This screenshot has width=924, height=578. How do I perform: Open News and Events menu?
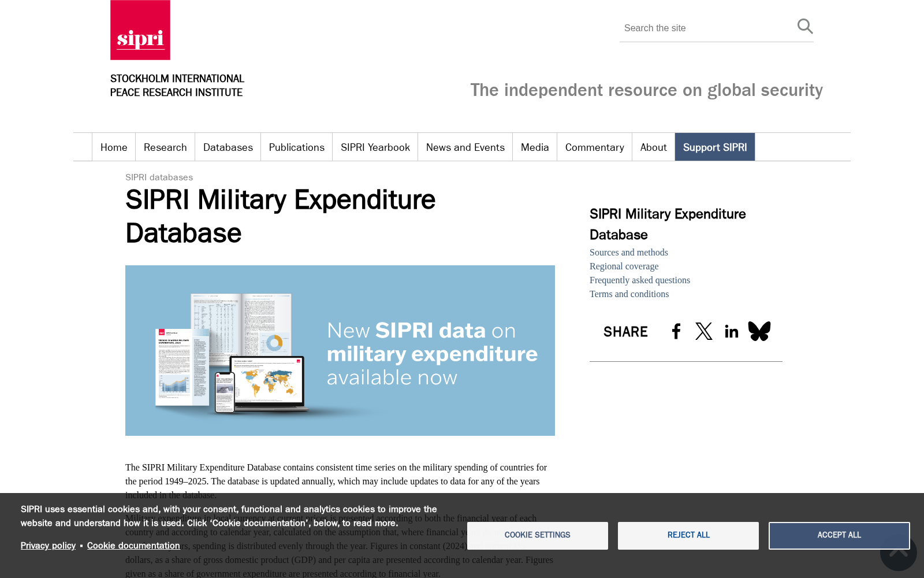point(465,147)
